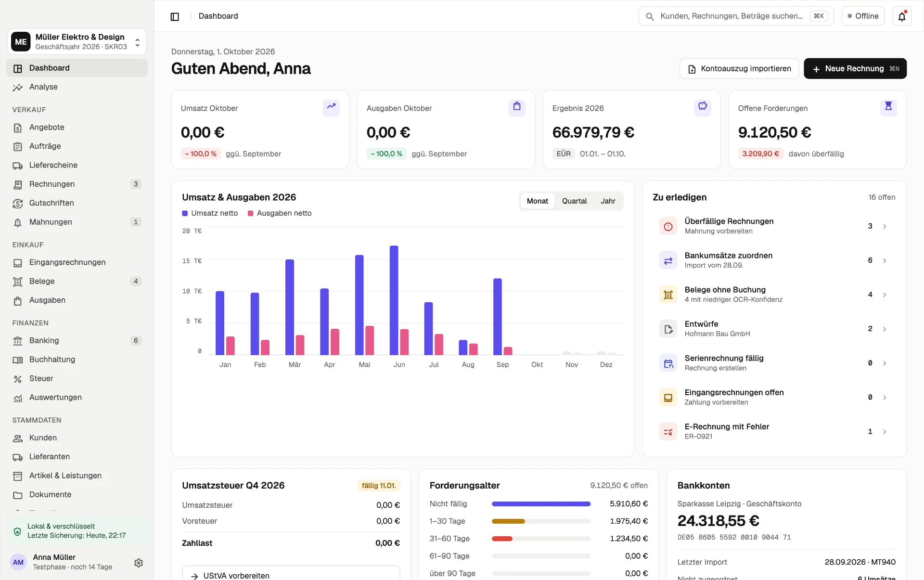Click the 31–60 Tage progress bar
This screenshot has height=580, width=924.
pyautogui.click(x=541, y=539)
